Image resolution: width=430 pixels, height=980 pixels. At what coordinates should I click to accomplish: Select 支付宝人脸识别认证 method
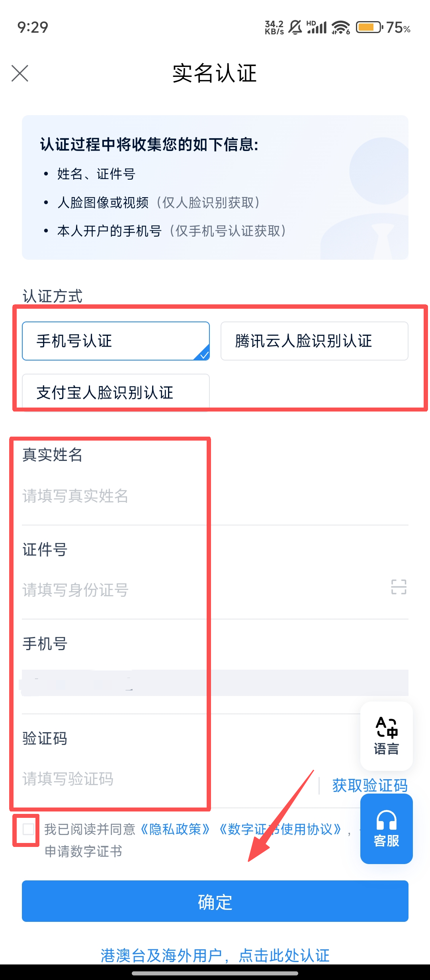(115, 392)
